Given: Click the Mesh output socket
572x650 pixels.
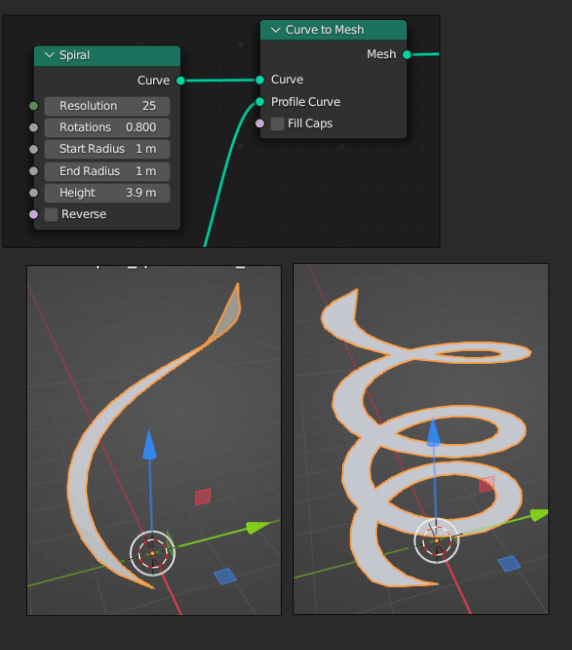Looking at the screenshot, I should click(x=407, y=54).
